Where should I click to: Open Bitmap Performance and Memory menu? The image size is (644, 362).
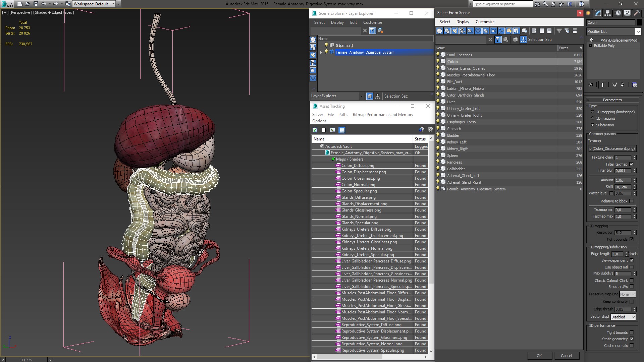pos(383,115)
